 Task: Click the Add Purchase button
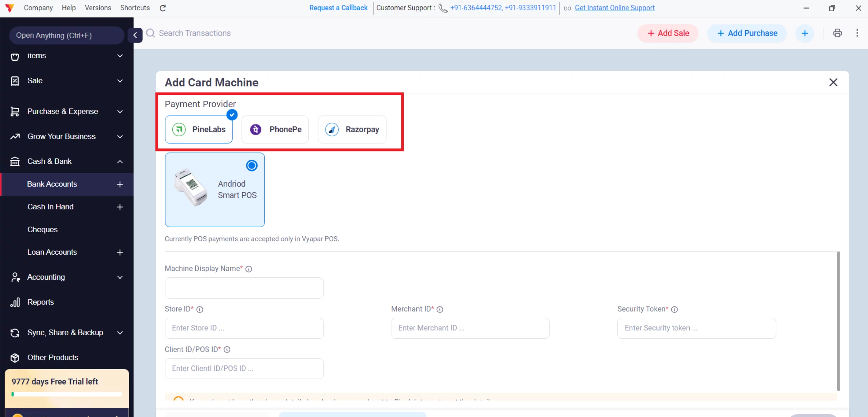coord(747,33)
